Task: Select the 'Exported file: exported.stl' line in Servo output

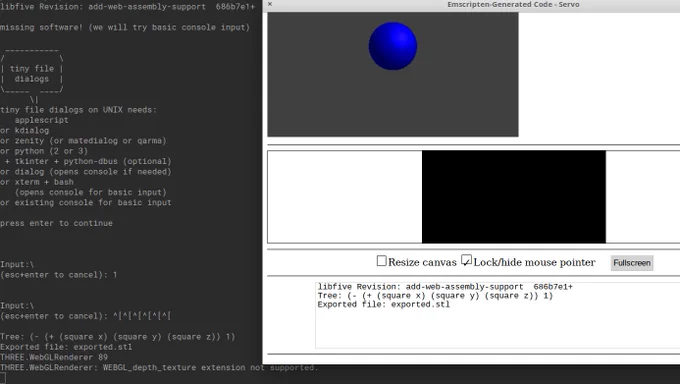Action: (x=384, y=305)
